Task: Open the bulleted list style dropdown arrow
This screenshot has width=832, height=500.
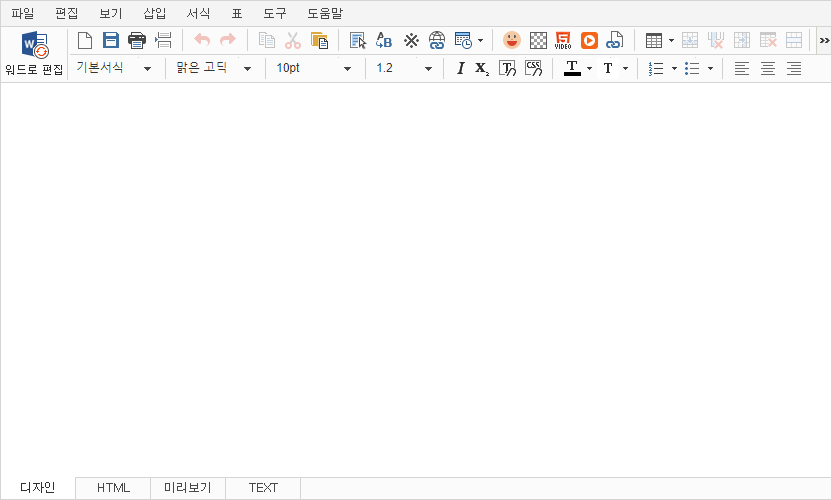Action: [710, 68]
